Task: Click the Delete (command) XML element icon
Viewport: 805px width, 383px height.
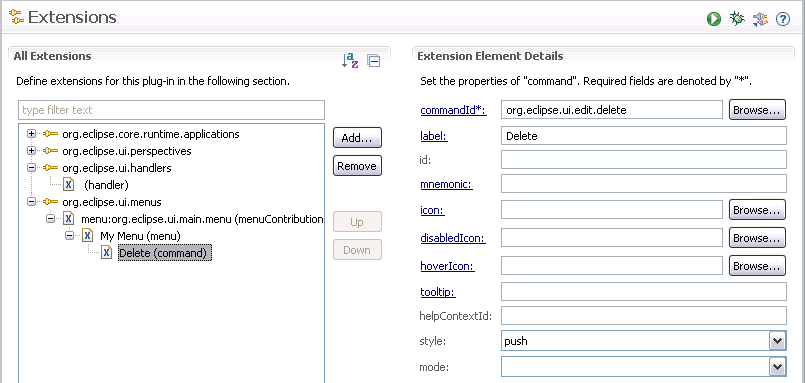Action: click(x=106, y=253)
